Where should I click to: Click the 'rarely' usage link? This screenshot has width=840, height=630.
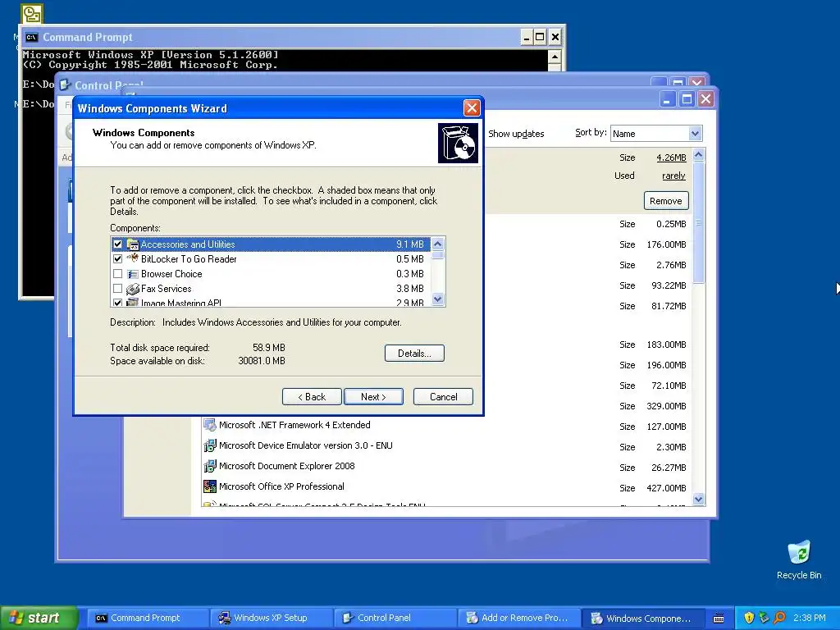click(673, 176)
